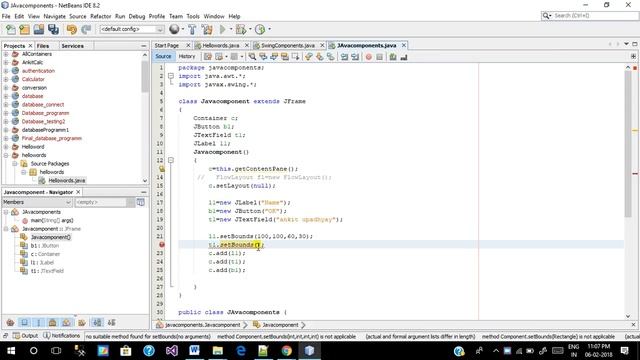The width and height of the screenshot is (640, 360).
Task: Collapse the constructor fold on line 12
Action: [x=171, y=160]
